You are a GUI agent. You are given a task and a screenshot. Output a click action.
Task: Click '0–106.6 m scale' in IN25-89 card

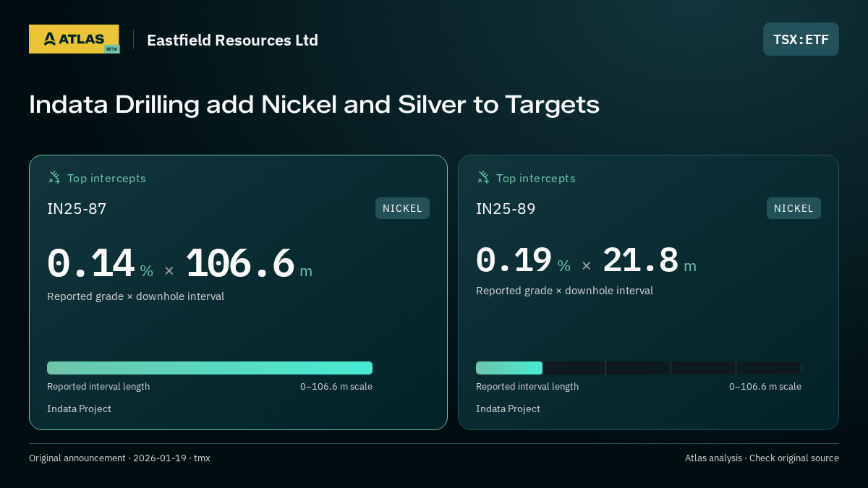(x=765, y=387)
